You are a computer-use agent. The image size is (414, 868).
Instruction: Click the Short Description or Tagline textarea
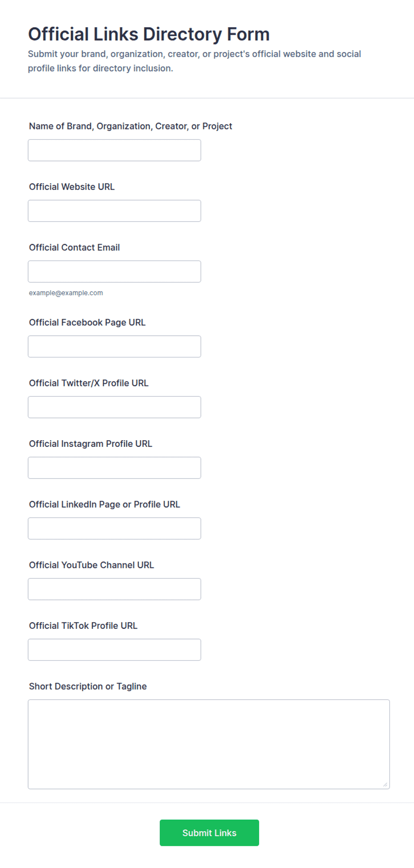pos(209,744)
